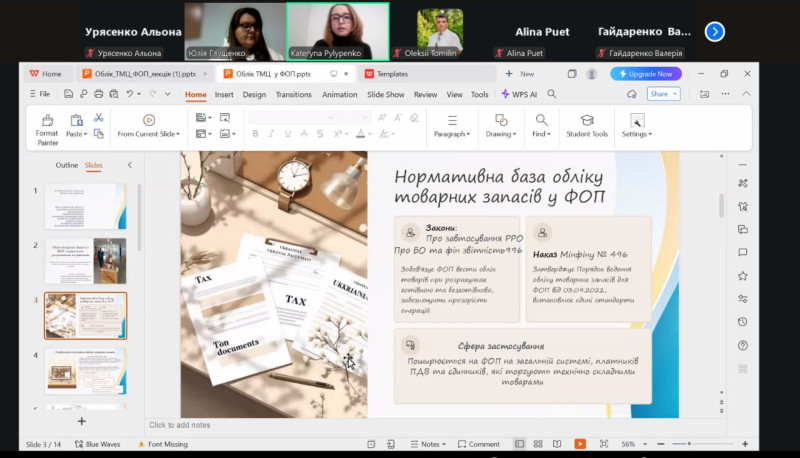The width and height of the screenshot is (800, 458).
Task: Expand the Paragraph dropdown
Action: (453, 134)
